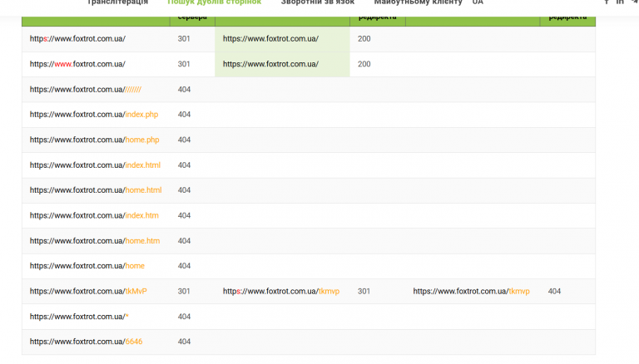Select the 404 code in the home.php row
The width and height of the screenshot is (639, 364).
184,140
